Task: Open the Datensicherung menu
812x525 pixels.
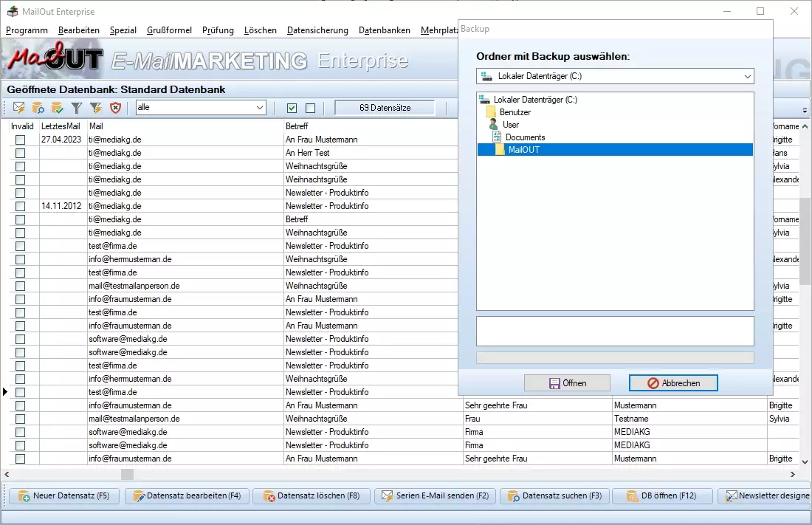Action: (317, 30)
